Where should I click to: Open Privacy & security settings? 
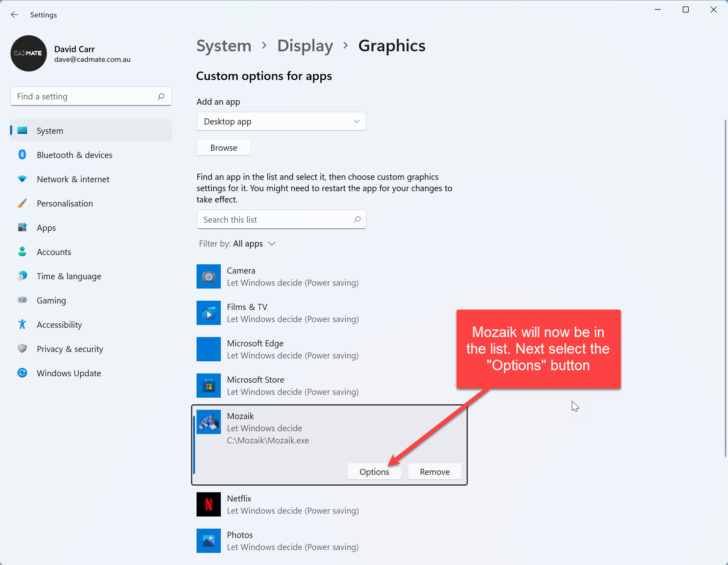pyautogui.click(x=70, y=349)
